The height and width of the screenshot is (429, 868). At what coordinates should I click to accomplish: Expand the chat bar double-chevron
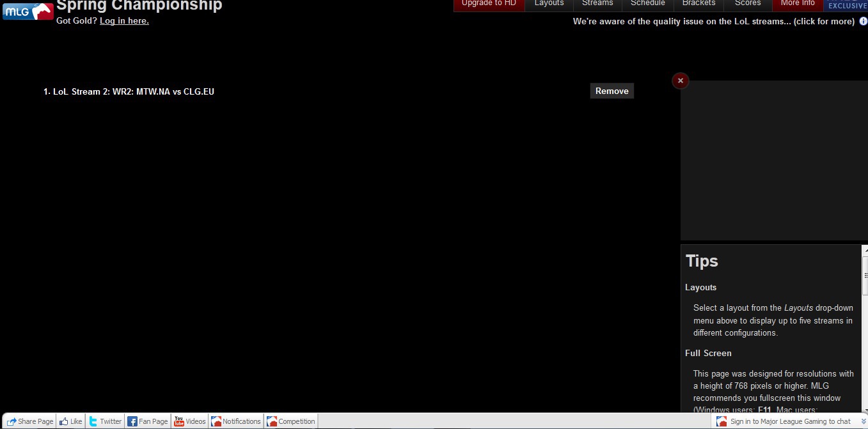(863, 421)
